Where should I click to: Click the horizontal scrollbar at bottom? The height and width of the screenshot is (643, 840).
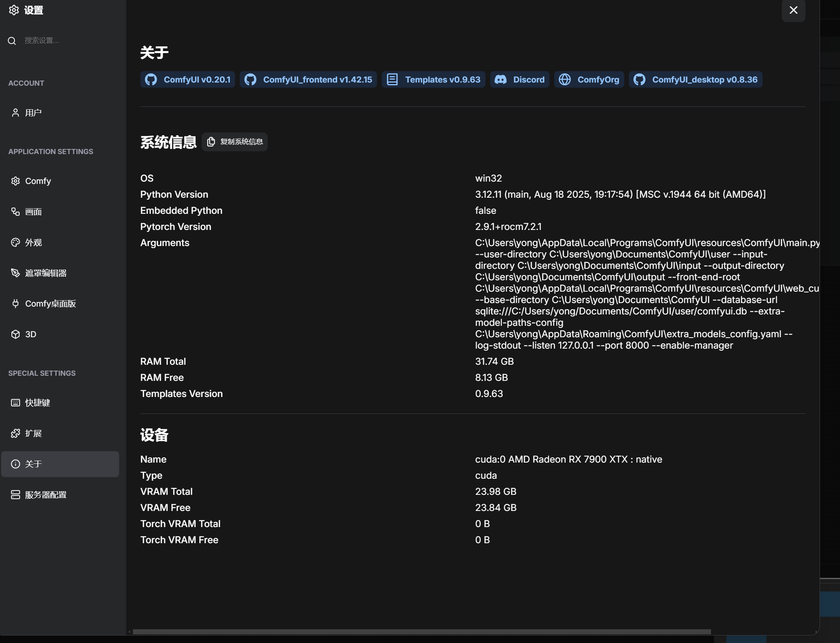(x=422, y=632)
